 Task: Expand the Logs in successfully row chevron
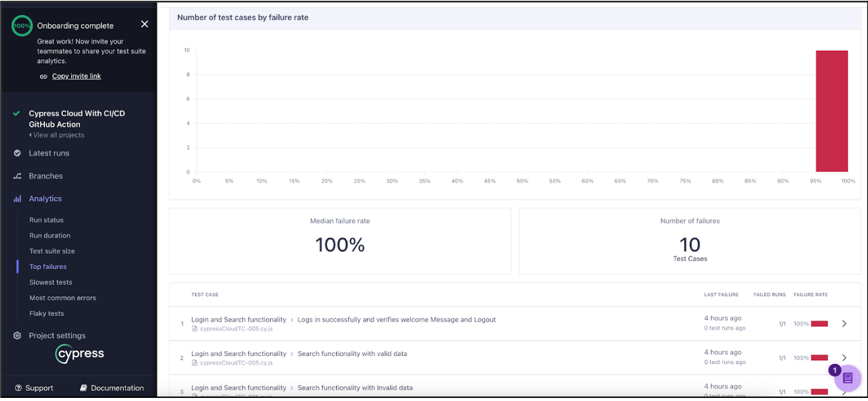[845, 323]
